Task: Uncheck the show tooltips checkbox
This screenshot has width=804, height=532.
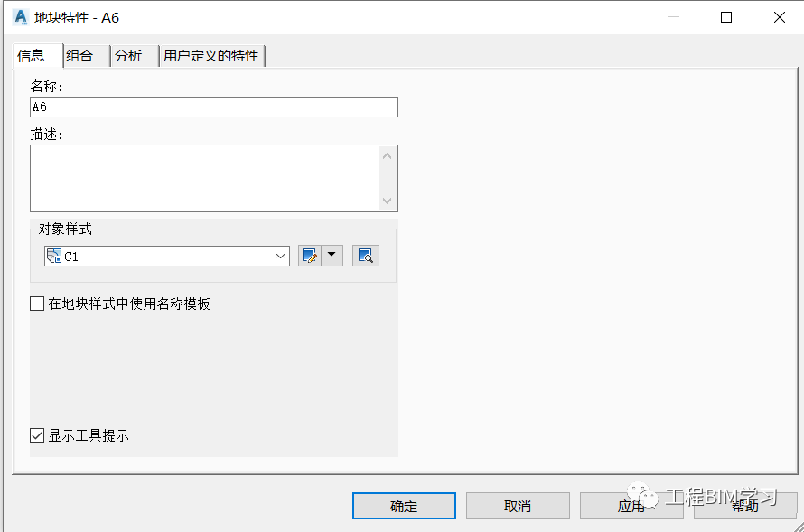Action: tap(37, 435)
